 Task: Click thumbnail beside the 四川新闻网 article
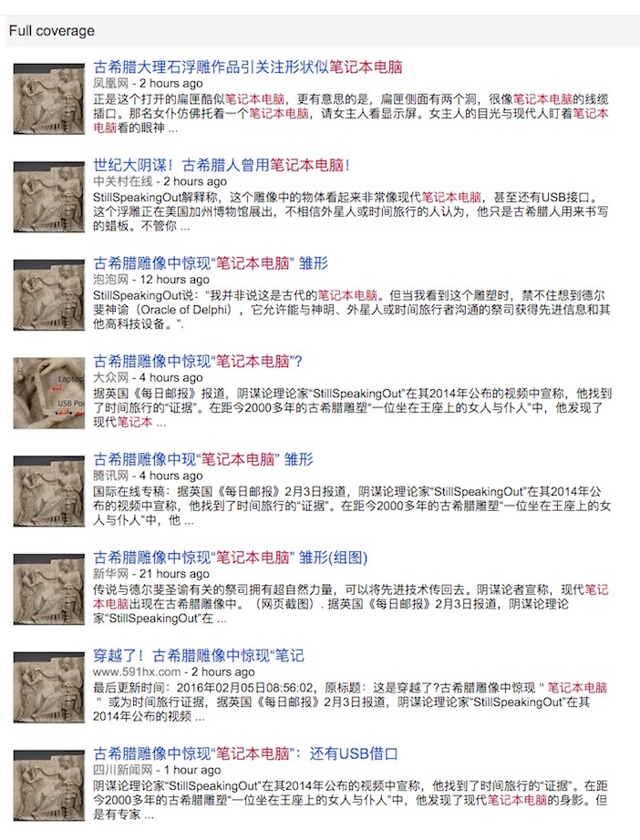click(x=49, y=785)
